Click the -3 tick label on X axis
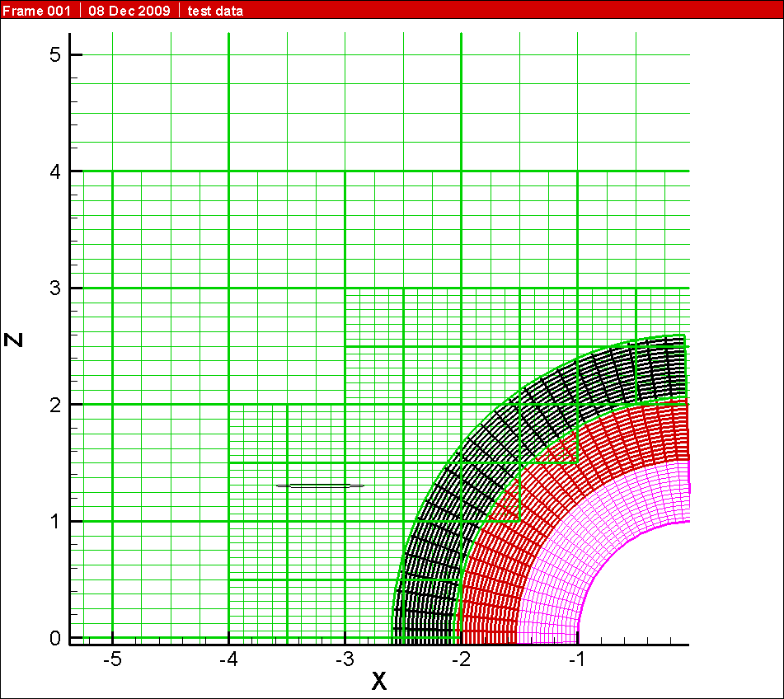The height and width of the screenshot is (699, 784). pos(344,659)
